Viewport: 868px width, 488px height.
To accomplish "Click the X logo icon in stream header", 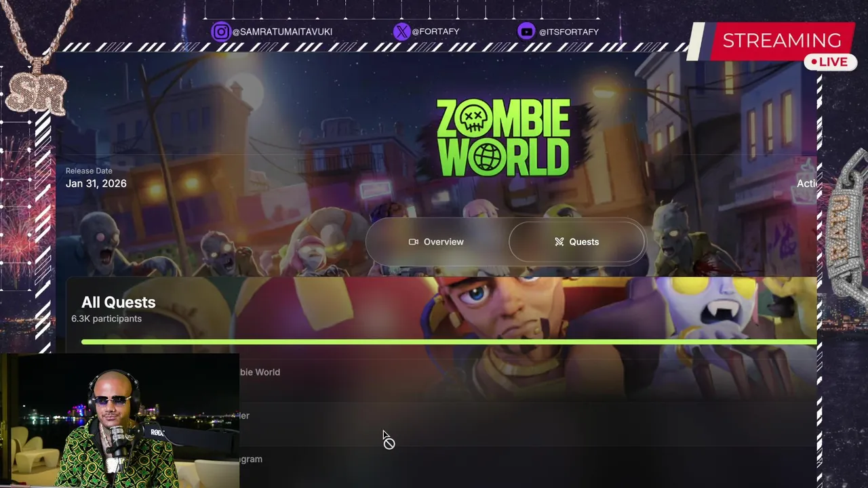I will 401,32.
